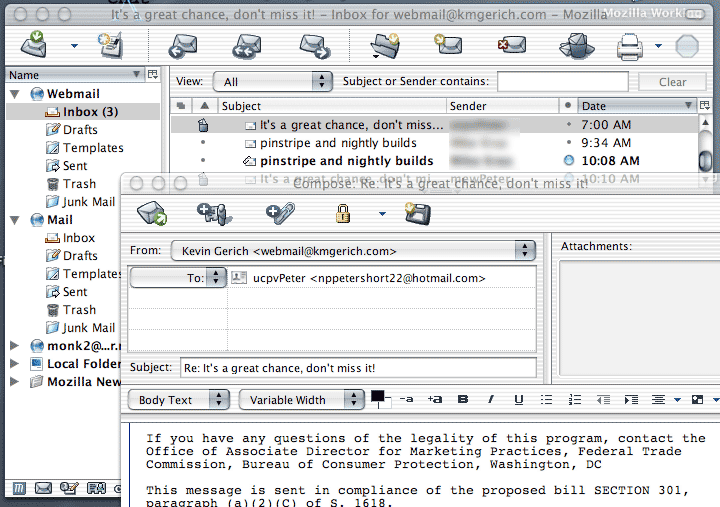The width and height of the screenshot is (720, 507).
Task: Click the text color black swatch
Action: click(377, 396)
